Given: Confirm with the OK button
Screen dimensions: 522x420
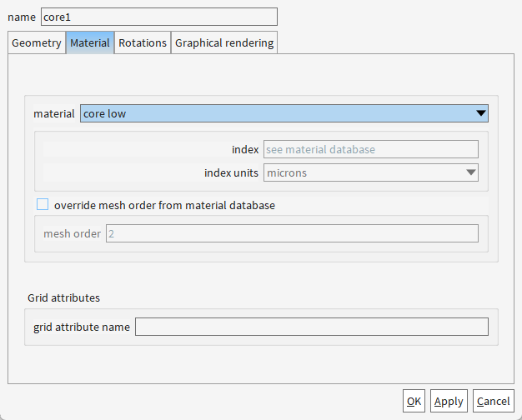Looking at the screenshot, I should [414, 401].
